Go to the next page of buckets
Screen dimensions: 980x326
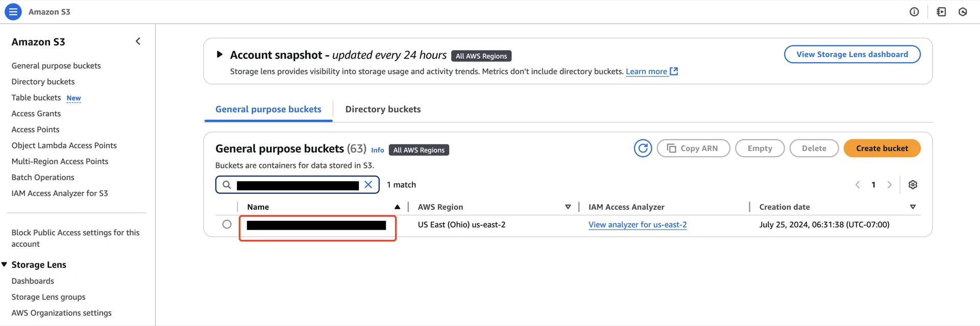tap(889, 185)
